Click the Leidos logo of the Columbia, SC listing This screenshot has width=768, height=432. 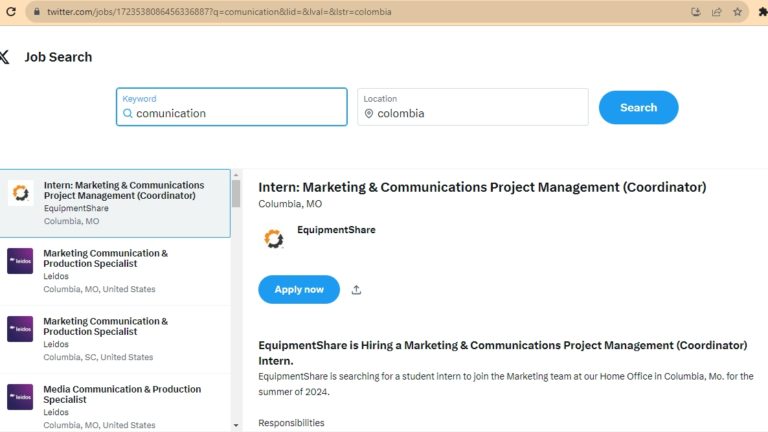click(20, 329)
